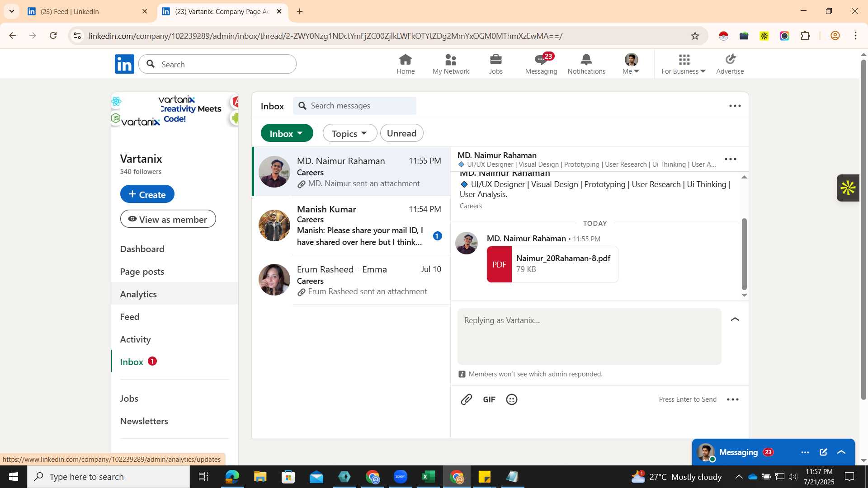868x488 pixels.
Task: Open File Explorer from taskbar
Action: (260, 477)
